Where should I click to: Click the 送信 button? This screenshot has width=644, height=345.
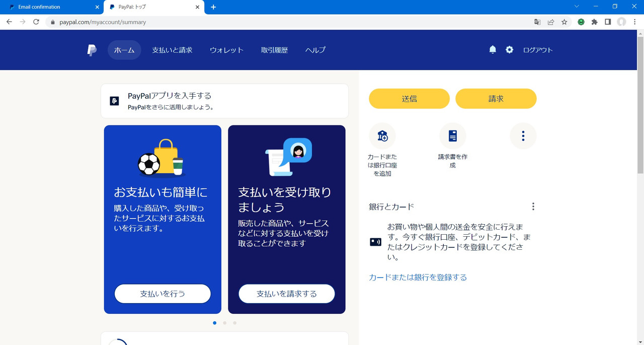[409, 99]
